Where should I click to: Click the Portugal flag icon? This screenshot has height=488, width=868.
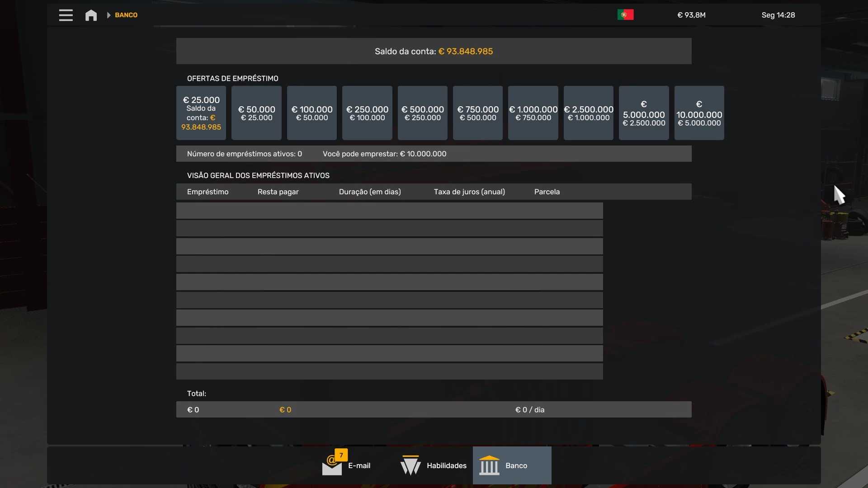(x=625, y=15)
